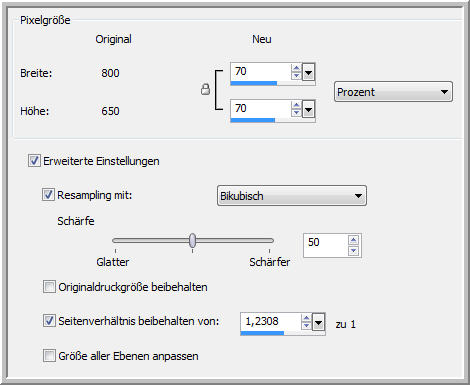Increase Seitenverhältnis value with up arrow

pyautogui.click(x=306, y=318)
